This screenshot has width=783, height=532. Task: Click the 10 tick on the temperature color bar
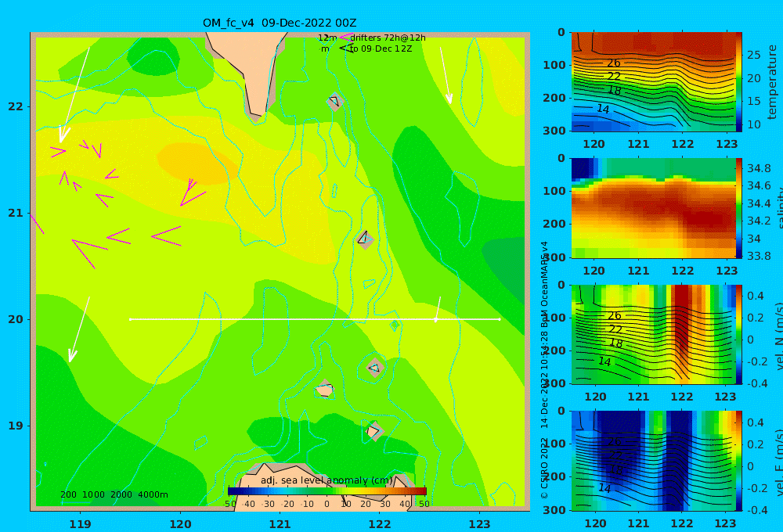753,124
